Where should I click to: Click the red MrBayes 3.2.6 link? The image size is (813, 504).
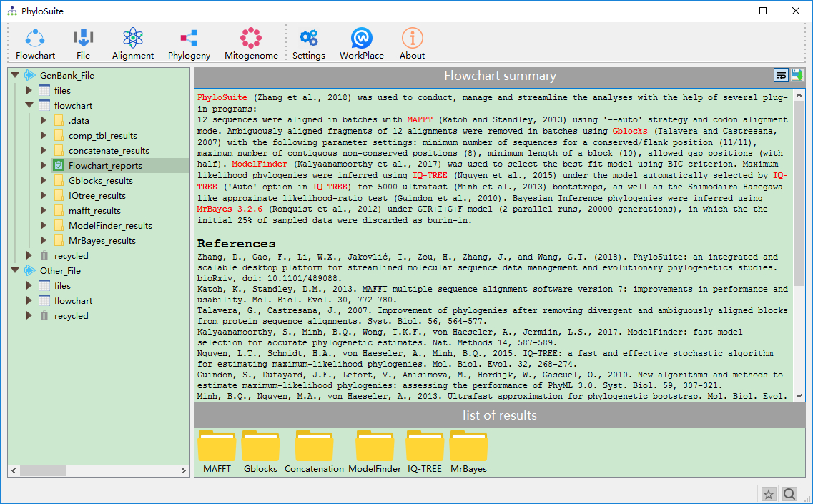[x=230, y=209]
